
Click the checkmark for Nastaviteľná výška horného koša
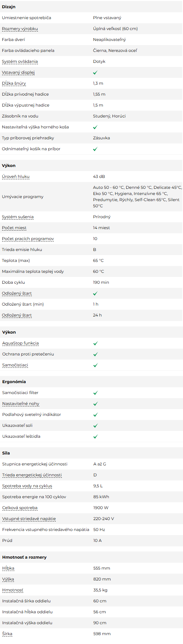tap(95, 127)
